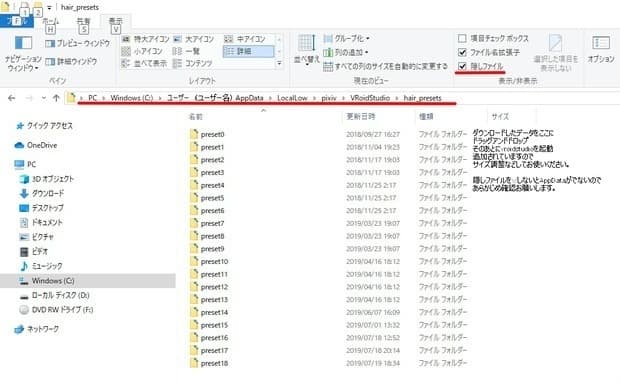This screenshot has height=385, width=620.
Task: Select OneDrive in navigation pane
Action: pyautogui.click(x=36, y=145)
